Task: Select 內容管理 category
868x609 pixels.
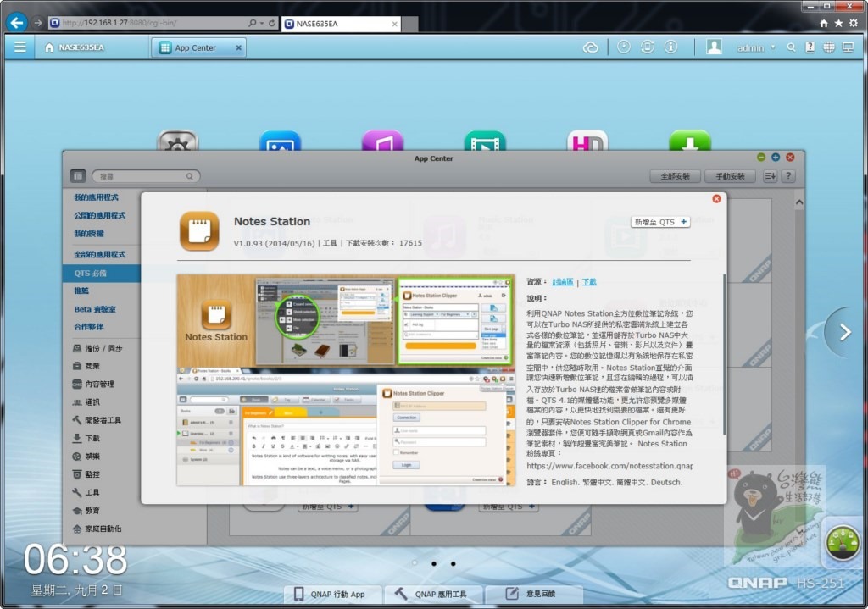Action: click(x=93, y=384)
